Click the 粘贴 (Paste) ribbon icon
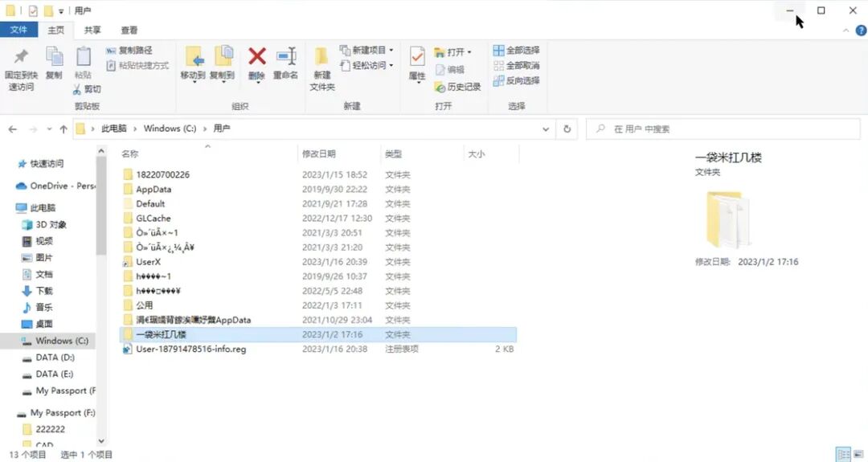868x462 pixels. (x=83, y=57)
